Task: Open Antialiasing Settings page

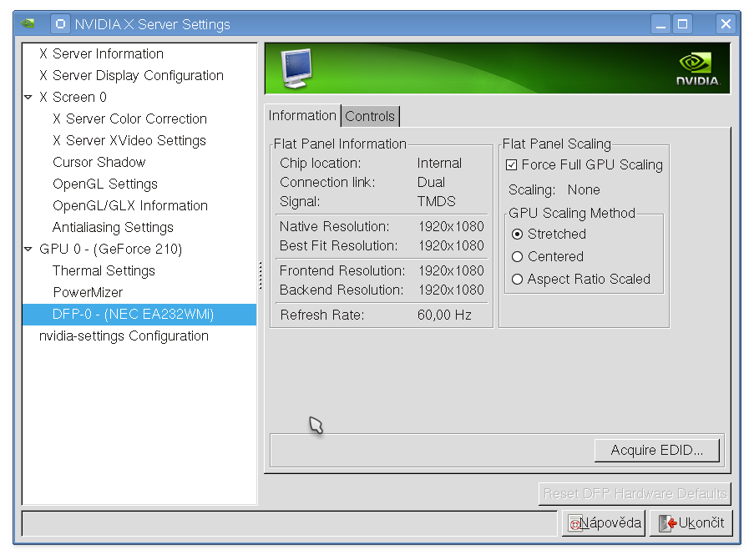Action: click(139, 227)
